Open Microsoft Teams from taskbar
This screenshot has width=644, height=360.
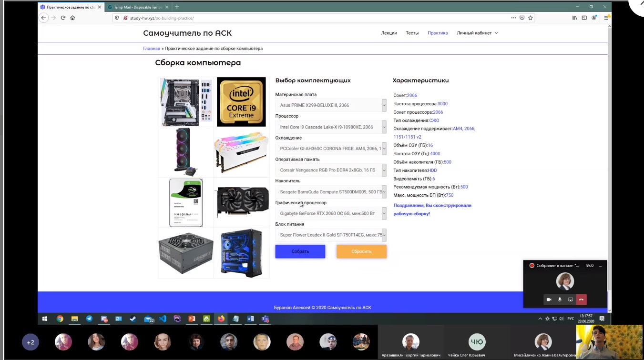tap(265, 319)
